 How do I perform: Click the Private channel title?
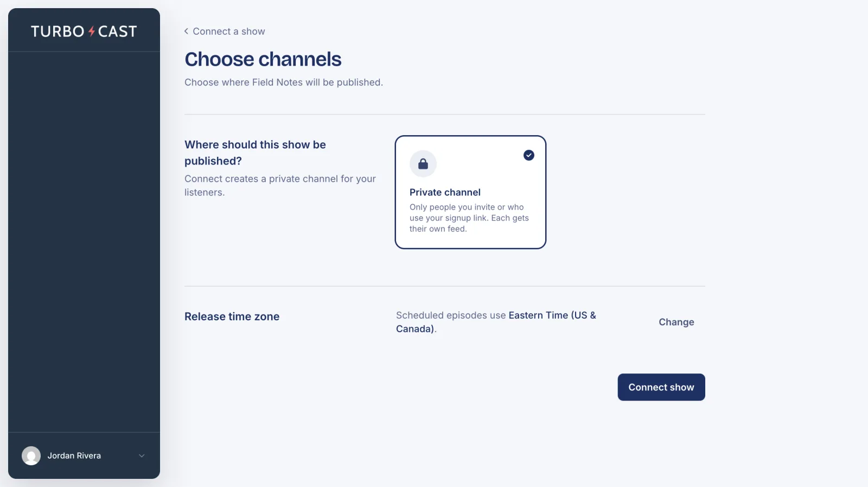(x=445, y=192)
